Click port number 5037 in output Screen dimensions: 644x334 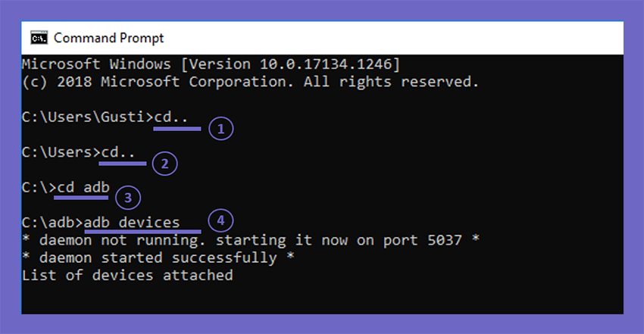click(x=445, y=240)
